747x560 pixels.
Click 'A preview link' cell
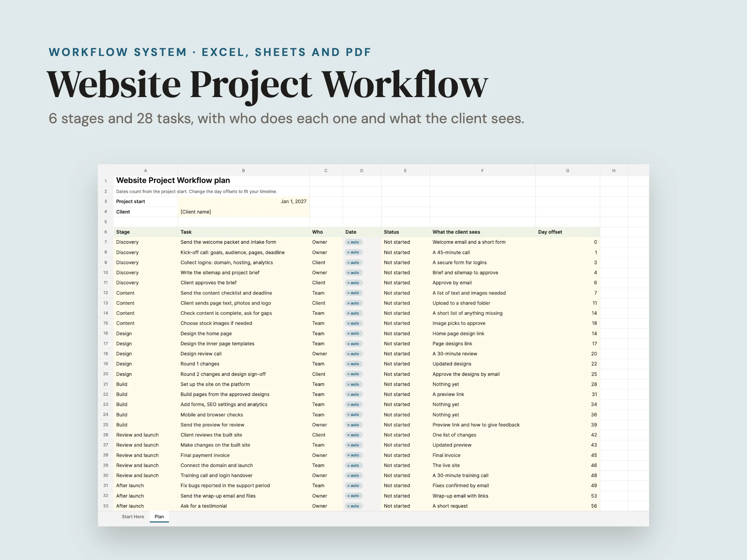click(x=483, y=394)
